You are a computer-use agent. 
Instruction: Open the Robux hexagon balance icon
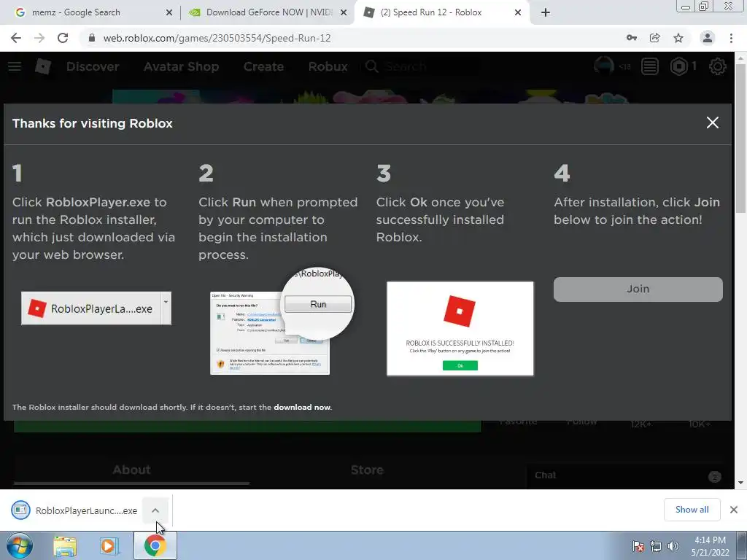pos(679,66)
